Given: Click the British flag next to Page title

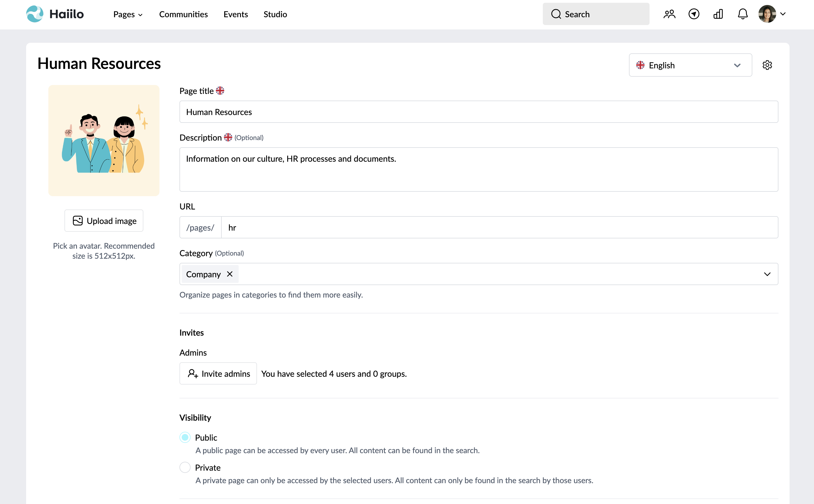Looking at the screenshot, I should click(x=220, y=91).
